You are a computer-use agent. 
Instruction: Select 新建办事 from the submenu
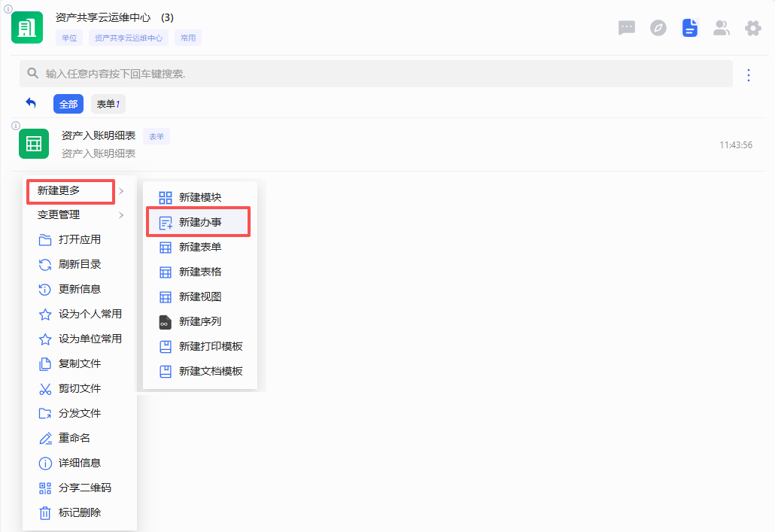[199, 222]
